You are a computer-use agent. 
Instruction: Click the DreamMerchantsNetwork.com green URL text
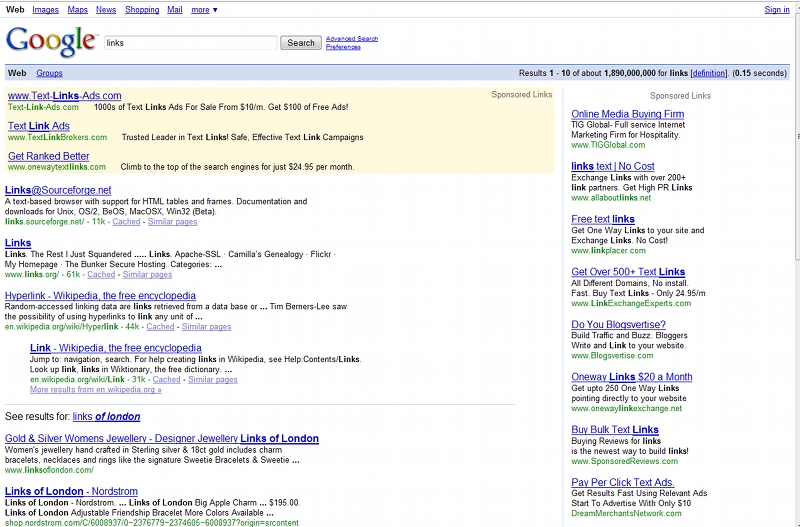tap(627, 513)
